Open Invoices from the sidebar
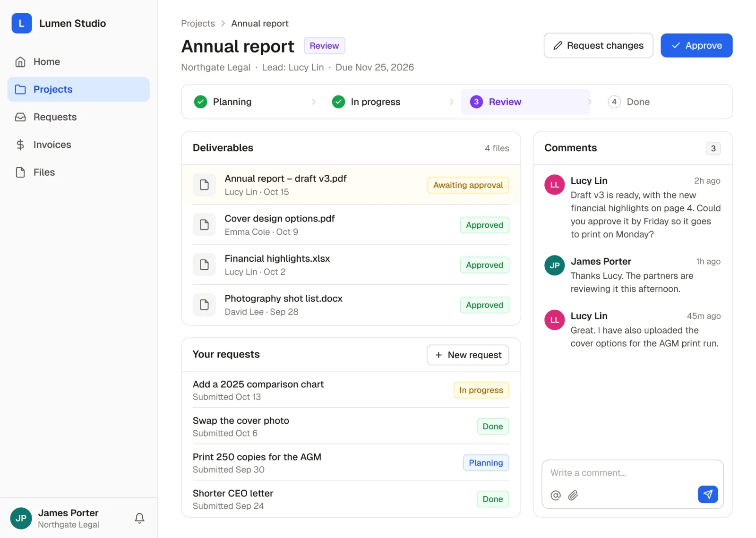This screenshot has width=756, height=538. [78, 145]
